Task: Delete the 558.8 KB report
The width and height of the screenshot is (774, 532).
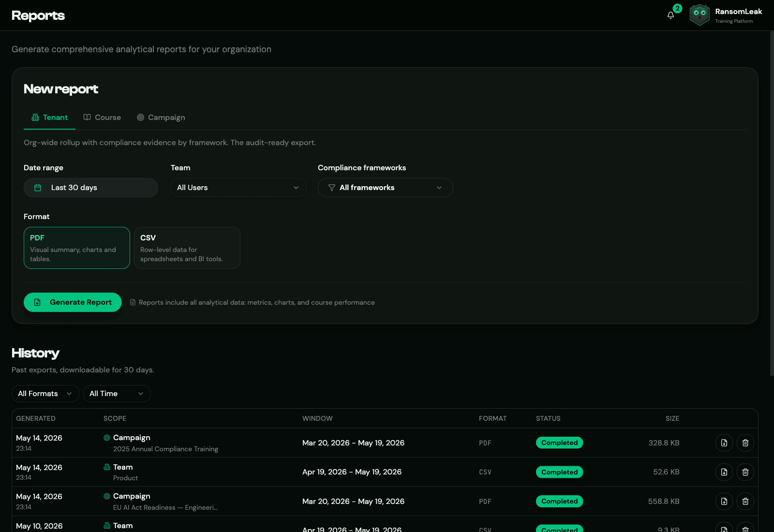Action: coord(745,501)
